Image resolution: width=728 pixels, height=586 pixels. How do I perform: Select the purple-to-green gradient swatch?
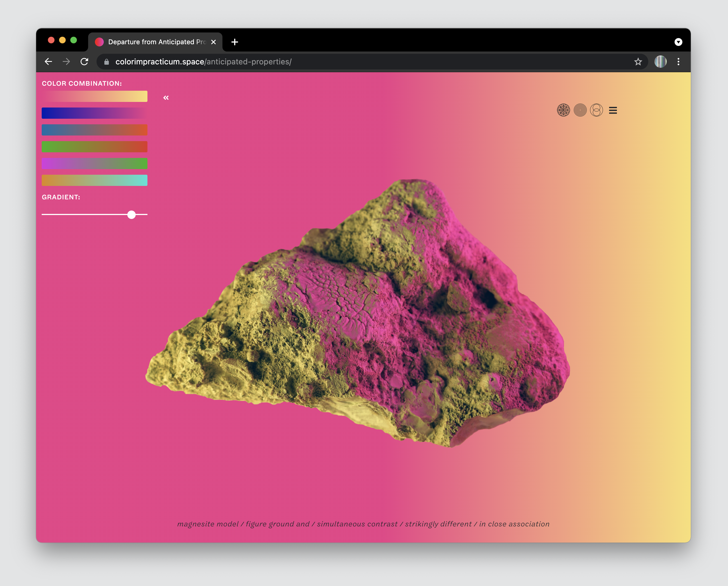tap(95, 164)
